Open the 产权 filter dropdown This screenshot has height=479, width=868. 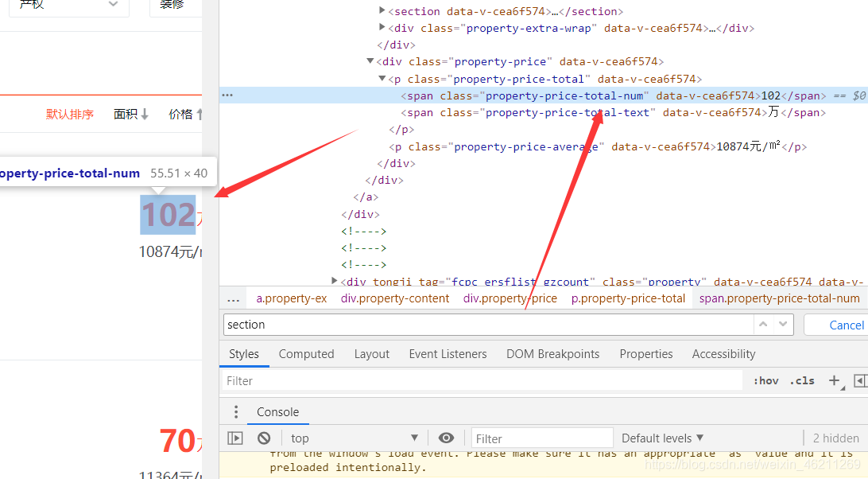pyautogui.click(x=69, y=6)
